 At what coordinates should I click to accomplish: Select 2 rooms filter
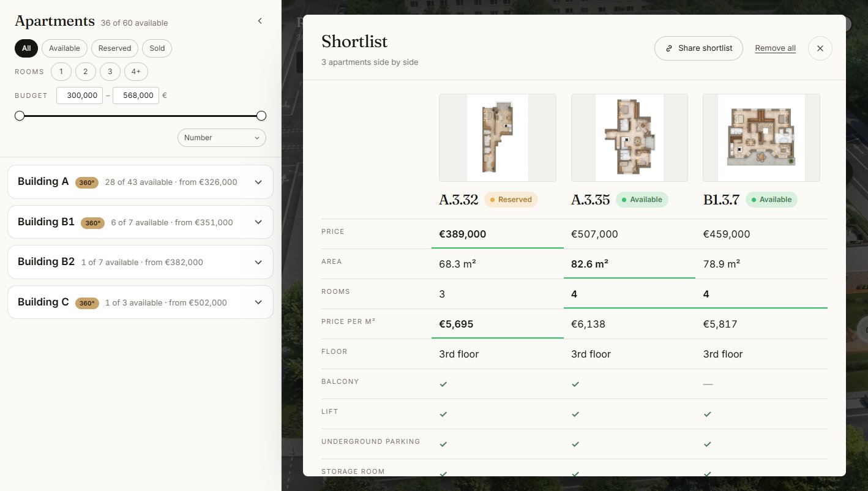click(86, 72)
